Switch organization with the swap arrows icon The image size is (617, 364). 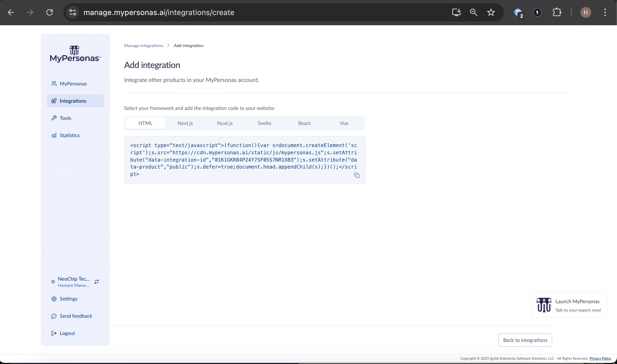pos(97,281)
